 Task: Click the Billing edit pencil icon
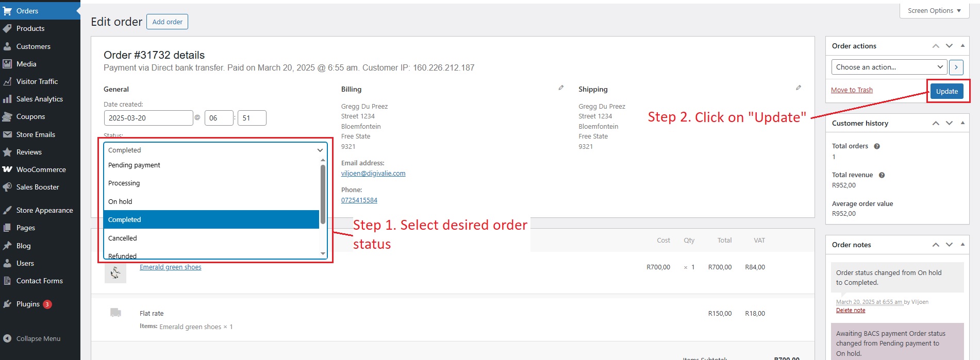tap(561, 88)
